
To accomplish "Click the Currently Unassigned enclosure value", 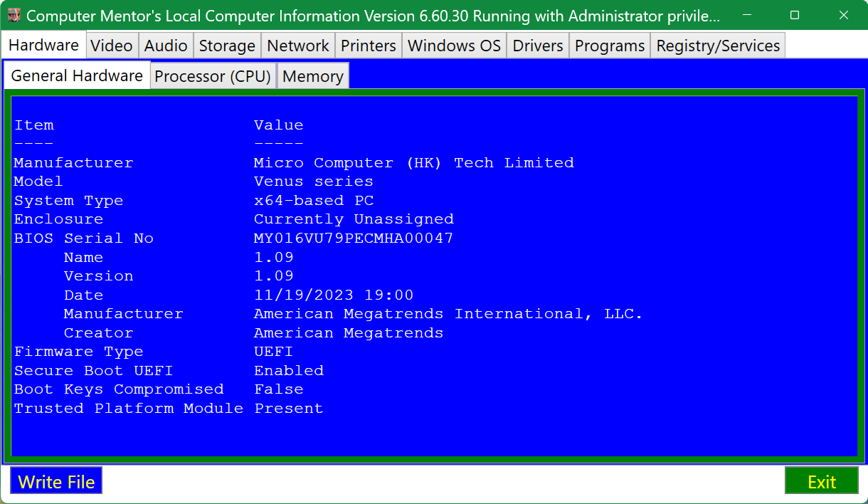I will tap(354, 219).
